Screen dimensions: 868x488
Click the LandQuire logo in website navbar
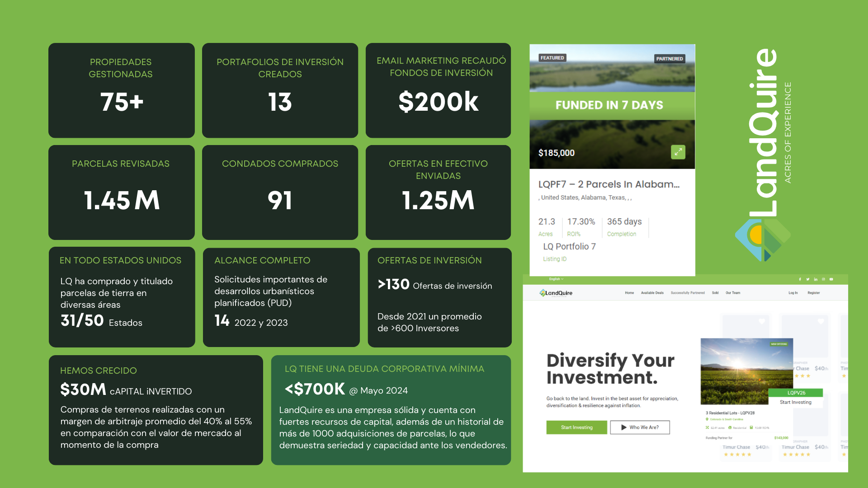point(556,293)
